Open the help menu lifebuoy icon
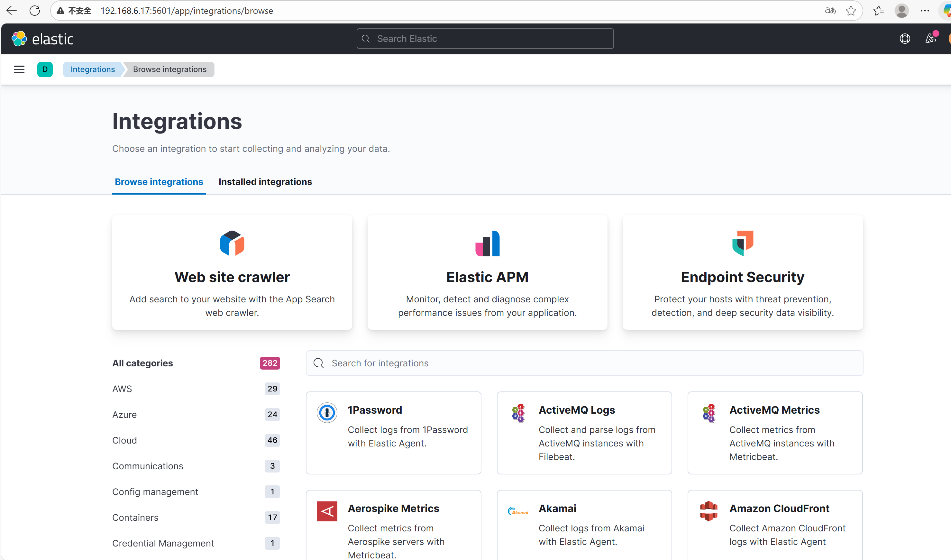The width and height of the screenshot is (951, 560). pyautogui.click(x=905, y=39)
